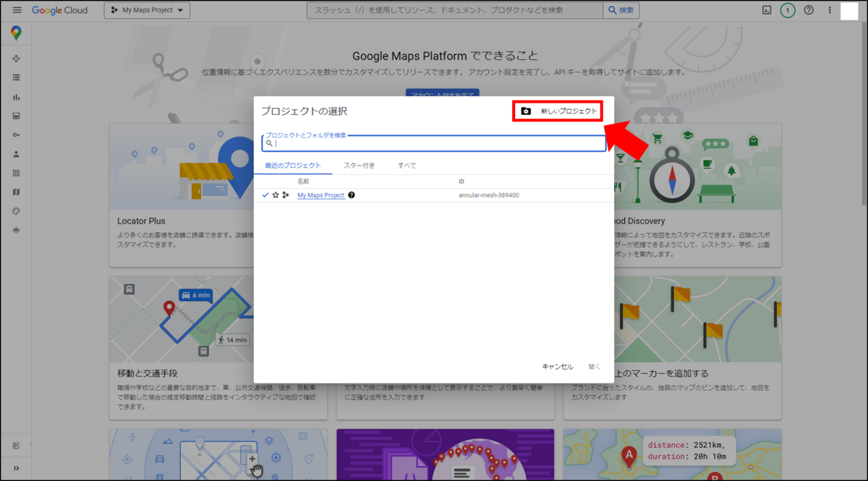Click the account avatar in top right
Image resolution: width=868 pixels, height=481 pixels.
(x=850, y=11)
